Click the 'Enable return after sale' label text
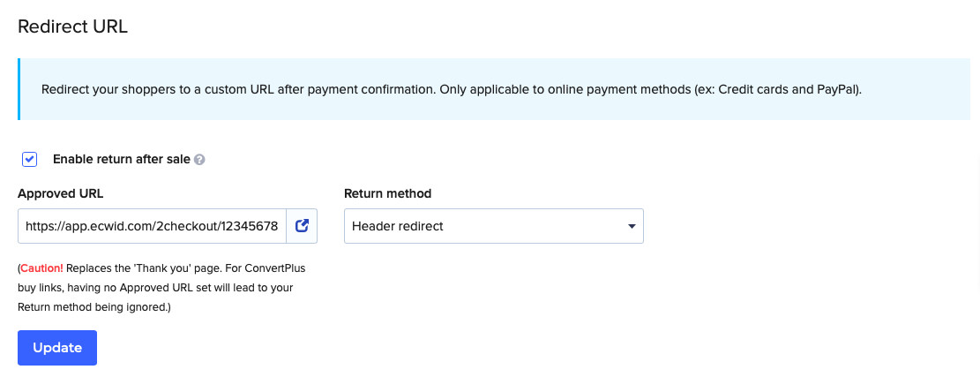980x377 pixels. tap(121, 159)
